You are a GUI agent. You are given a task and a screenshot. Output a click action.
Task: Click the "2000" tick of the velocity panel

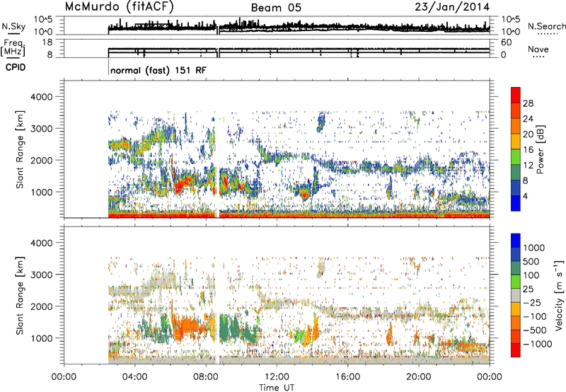coord(42,306)
